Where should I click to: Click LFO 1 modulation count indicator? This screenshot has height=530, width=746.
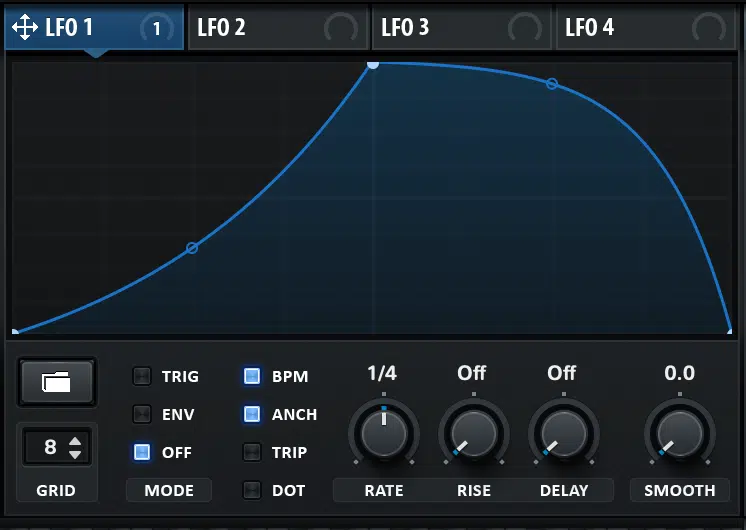pyautogui.click(x=157, y=29)
